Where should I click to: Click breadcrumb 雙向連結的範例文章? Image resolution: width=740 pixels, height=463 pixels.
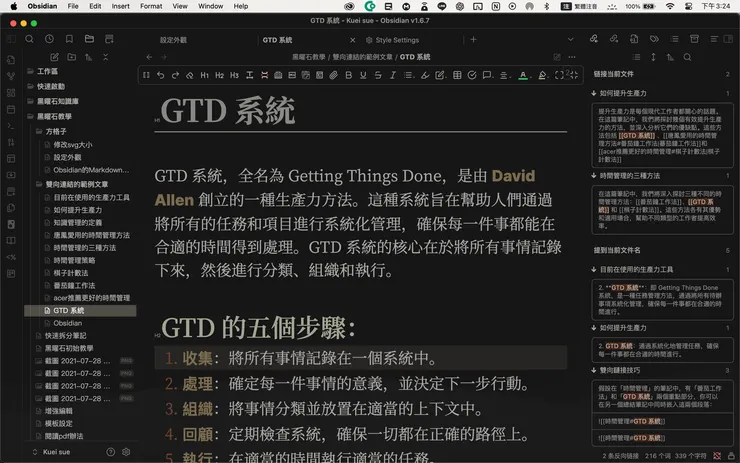362,57
